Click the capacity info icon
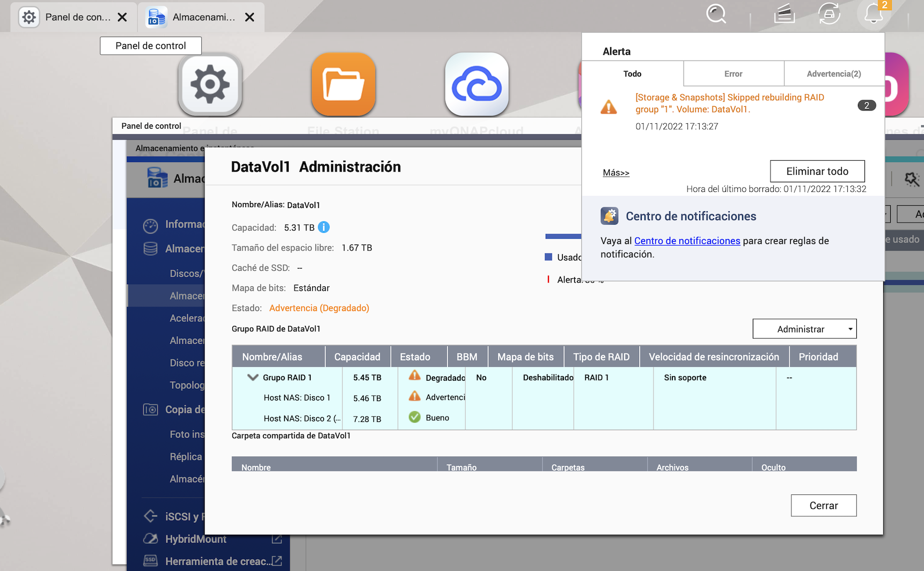Screen dimensions: 924x571 [324, 227]
